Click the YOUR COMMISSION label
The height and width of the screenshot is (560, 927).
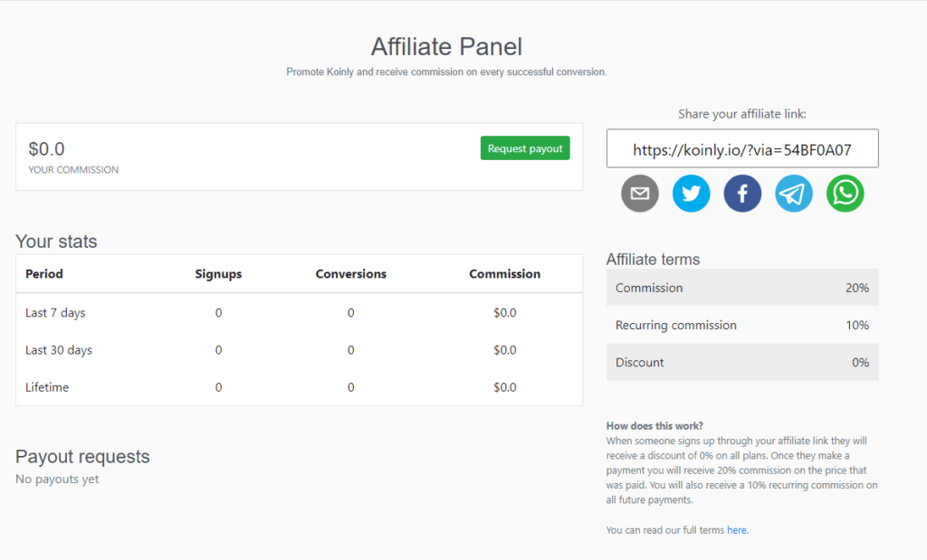coord(73,169)
